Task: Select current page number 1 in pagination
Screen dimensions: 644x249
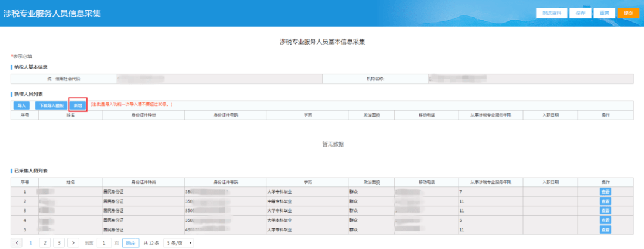Action: (31, 243)
